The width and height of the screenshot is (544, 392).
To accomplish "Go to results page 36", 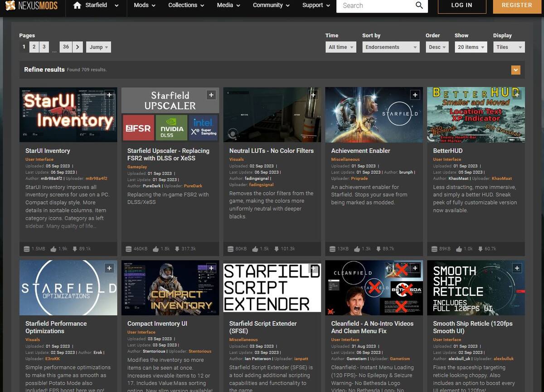I will click(66, 47).
